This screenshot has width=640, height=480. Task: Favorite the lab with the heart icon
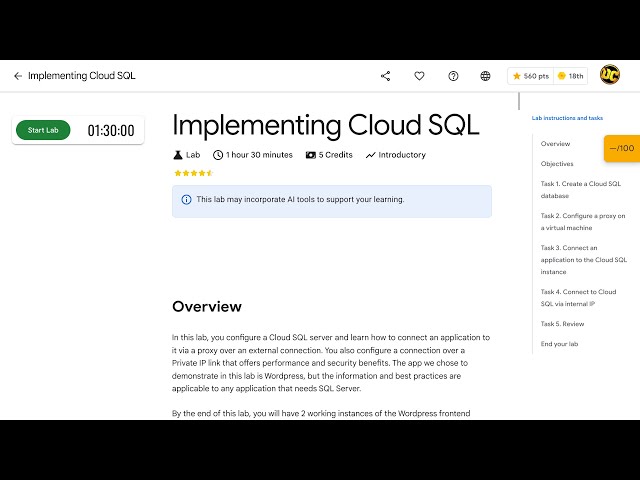point(419,76)
